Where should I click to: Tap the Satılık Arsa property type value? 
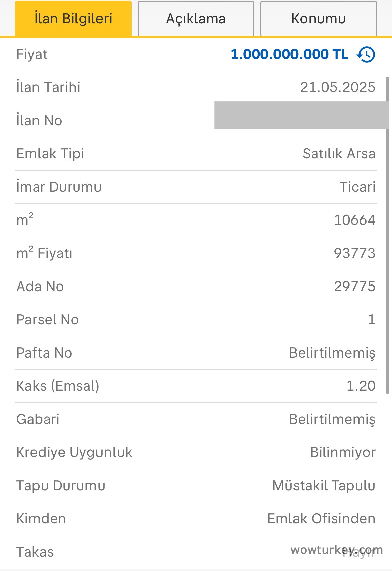pyautogui.click(x=339, y=154)
